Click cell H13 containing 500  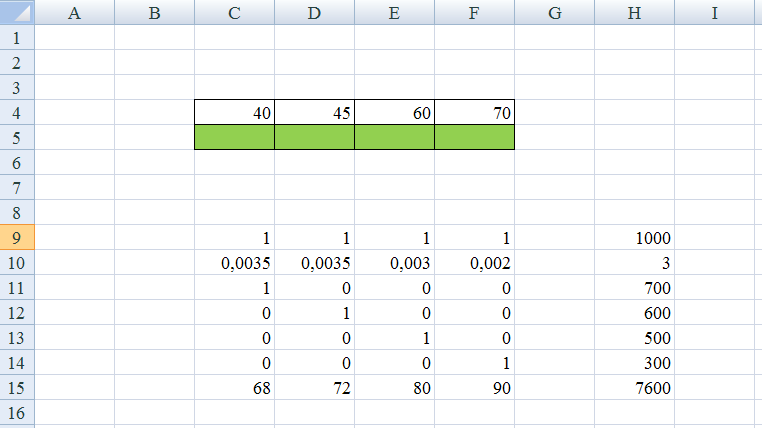click(x=634, y=338)
